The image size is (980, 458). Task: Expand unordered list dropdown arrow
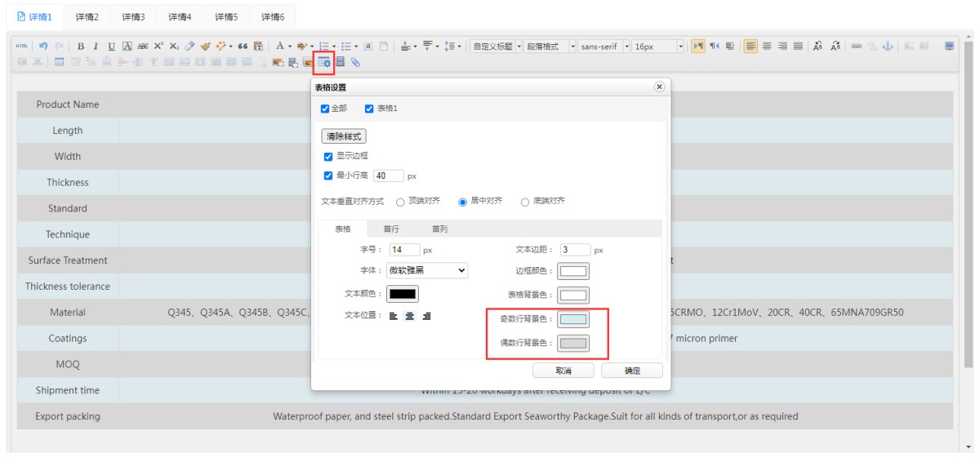click(356, 47)
